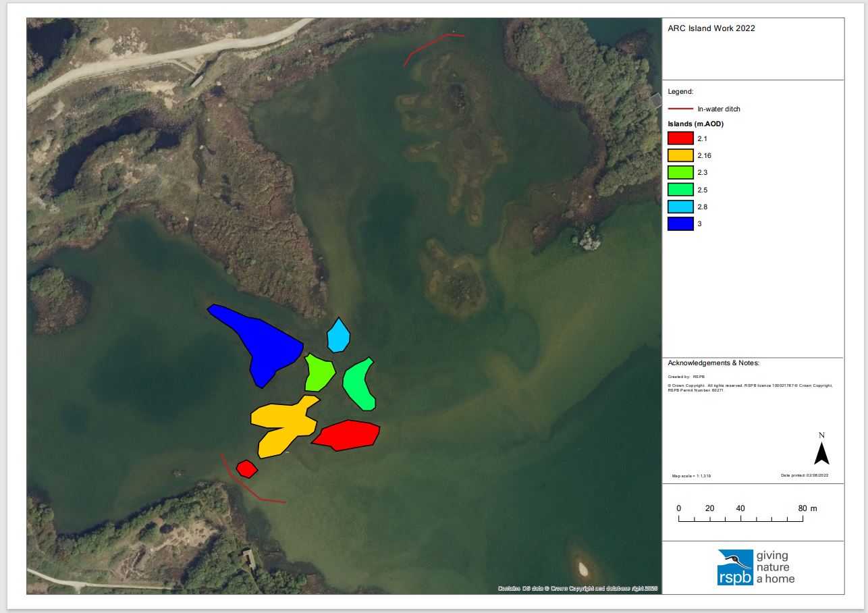Click the scale bar line
The image size is (868, 613).
(x=741, y=519)
